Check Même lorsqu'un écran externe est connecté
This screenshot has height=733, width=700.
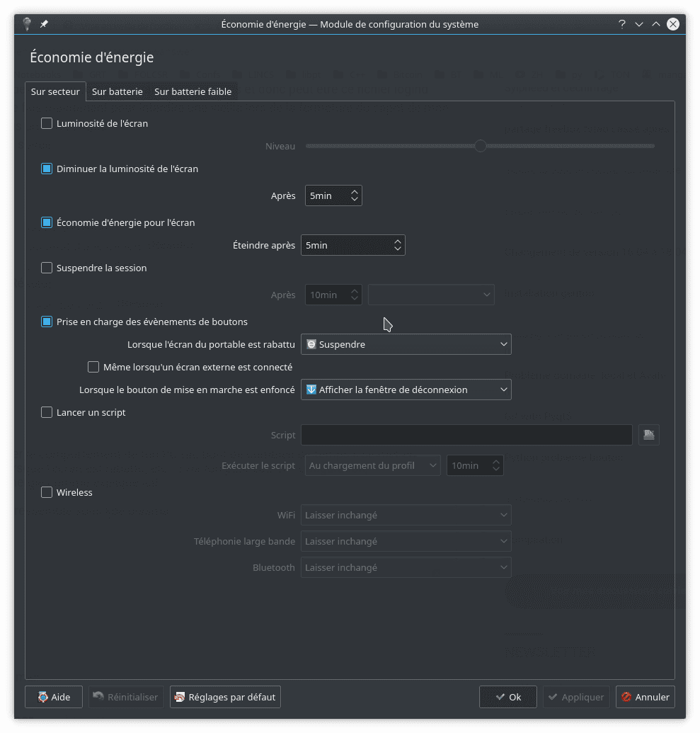click(93, 367)
